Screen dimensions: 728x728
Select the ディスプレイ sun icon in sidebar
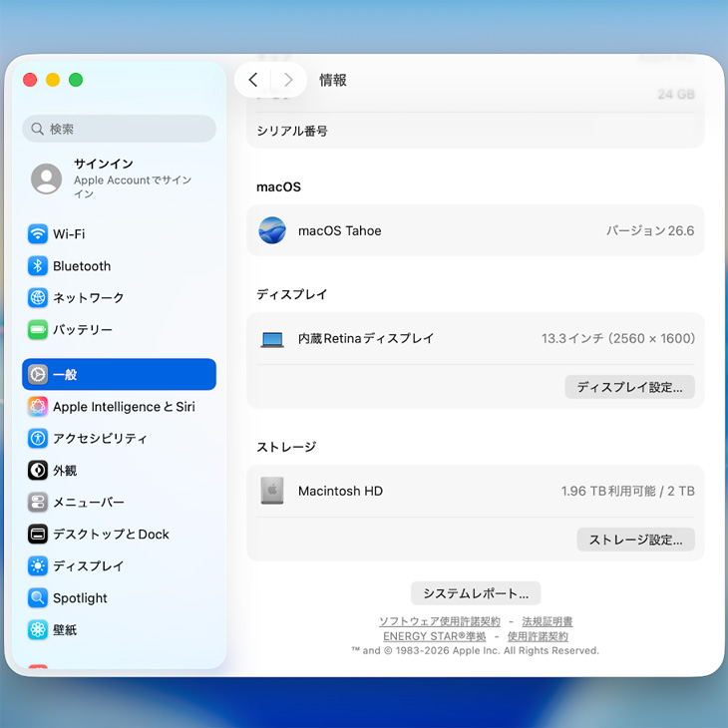pos(38,566)
